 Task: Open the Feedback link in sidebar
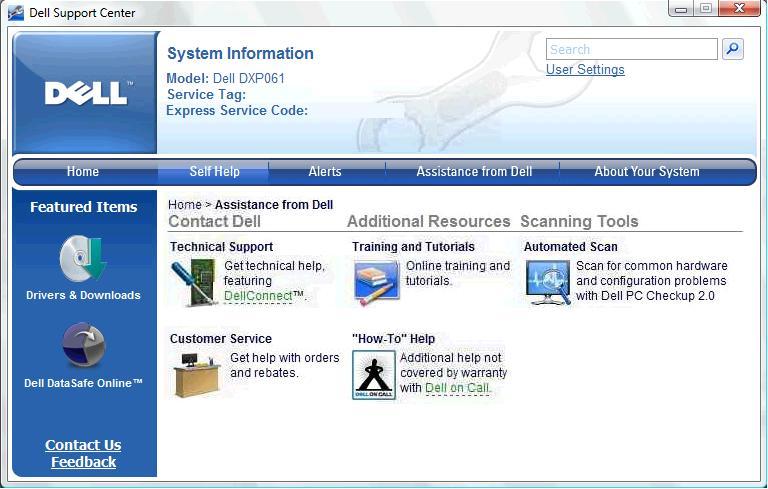pos(83,462)
